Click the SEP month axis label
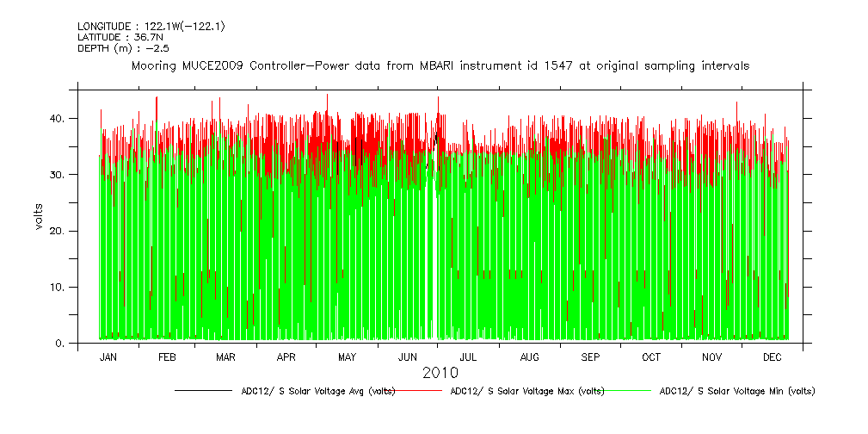 click(x=591, y=356)
